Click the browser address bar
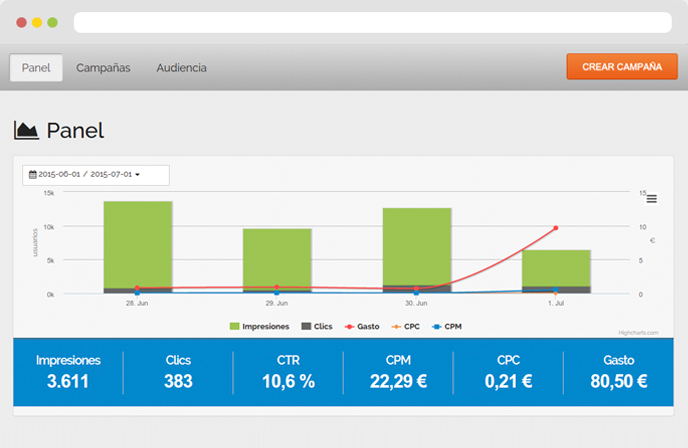Image resolution: width=688 pixels, height=448 pixels. pyautogui.click(x=372, y=22)
